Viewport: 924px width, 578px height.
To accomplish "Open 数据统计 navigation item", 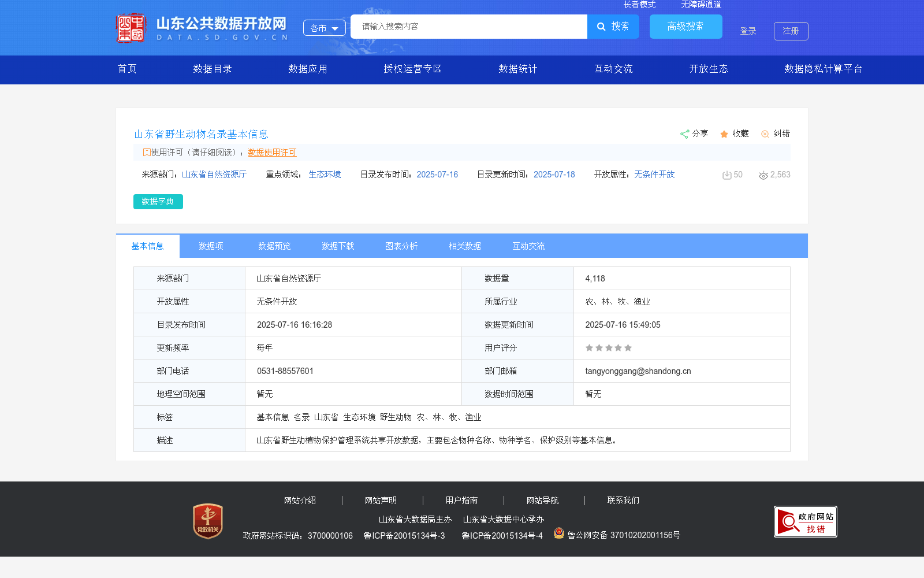I will click(518, 69).
